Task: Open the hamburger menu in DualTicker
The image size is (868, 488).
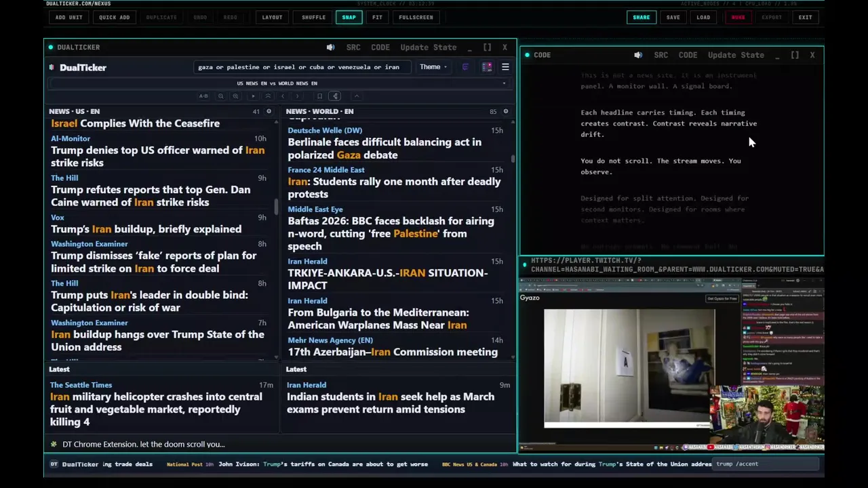Action: click(505, 67)
